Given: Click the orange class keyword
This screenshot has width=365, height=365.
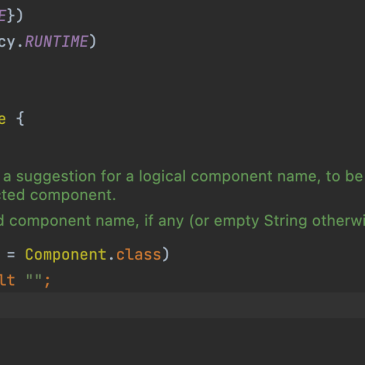Looking at the screenshot, I should pos(139,255).
